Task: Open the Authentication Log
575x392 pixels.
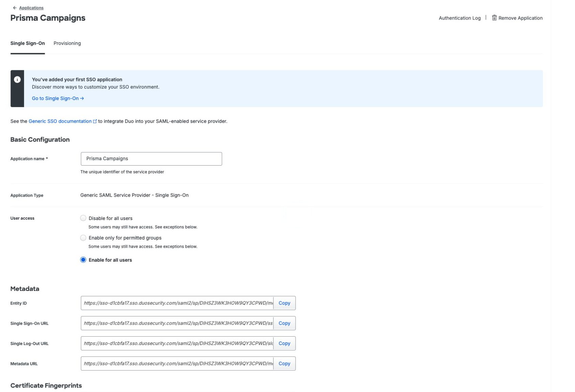Action: tap(460, 18)
